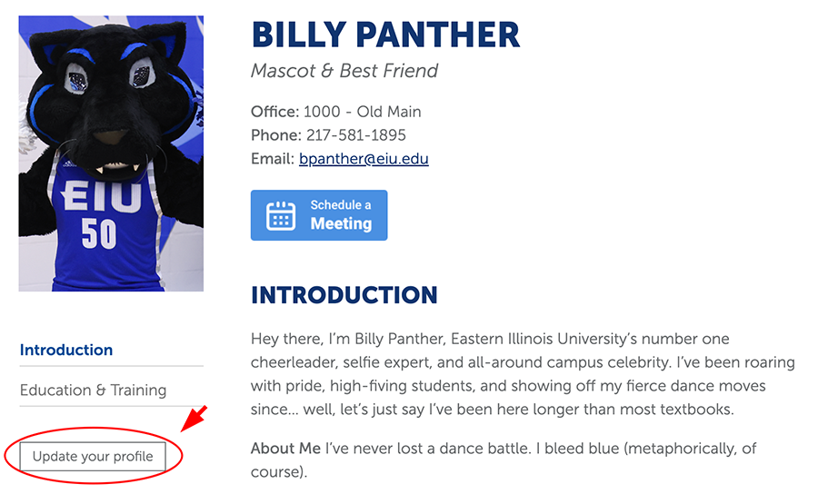Click the calendar icon on the meeting button
This screenshot has width=818, height=504.
click(x=281, y=215)
